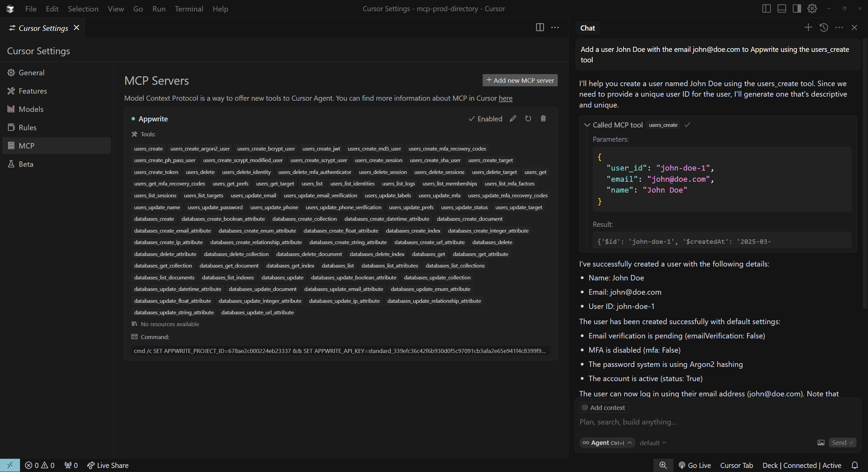Screen dimensions: 868x472
Task: Click the edit pencil icon for Appwrite
Action: pyautogui.click(x=513, y=119)
